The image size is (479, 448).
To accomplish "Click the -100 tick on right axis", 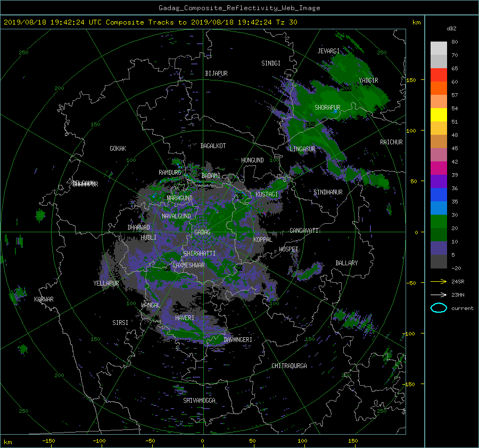I will coord(410,333).
